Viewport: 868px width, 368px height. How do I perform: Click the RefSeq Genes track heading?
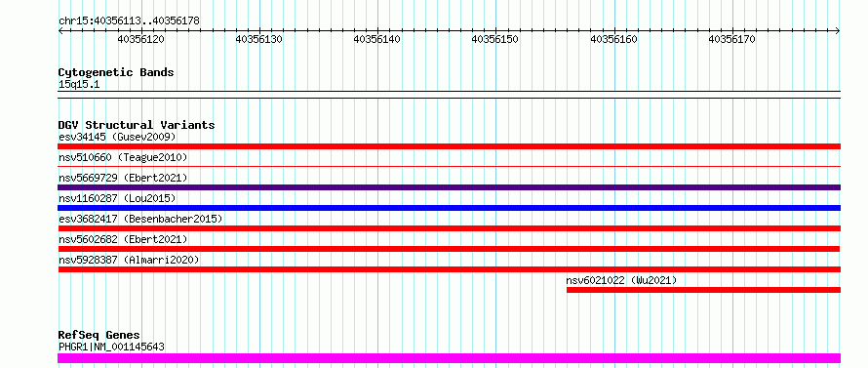(99, 335)
